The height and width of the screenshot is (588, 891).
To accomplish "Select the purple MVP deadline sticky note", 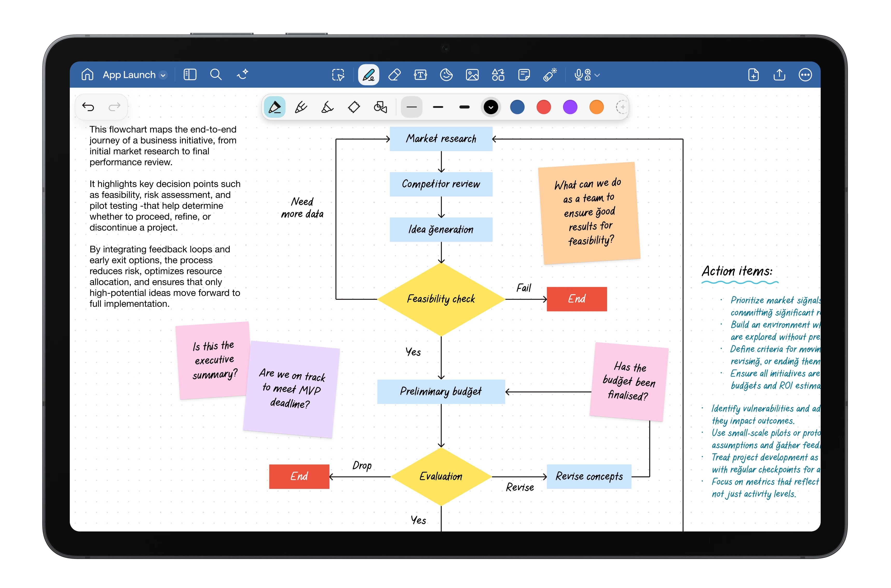I will point(292,389).
